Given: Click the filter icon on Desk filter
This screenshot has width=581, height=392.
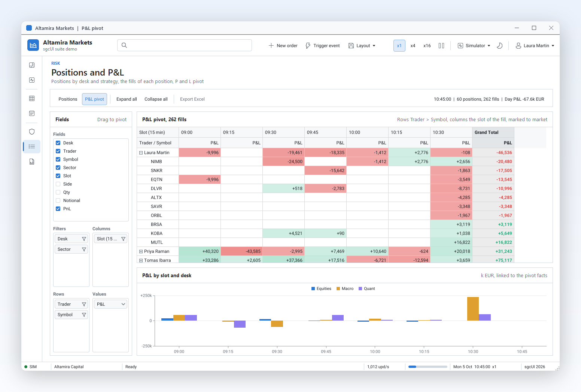Looking at the screenshot, I should pyautogui.click(x=84, y=239).
